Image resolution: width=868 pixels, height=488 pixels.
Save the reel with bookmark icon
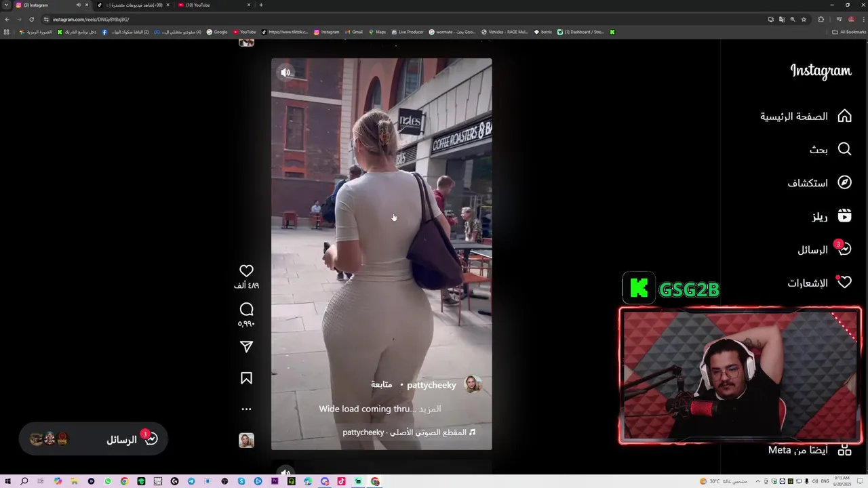point(246,378)
